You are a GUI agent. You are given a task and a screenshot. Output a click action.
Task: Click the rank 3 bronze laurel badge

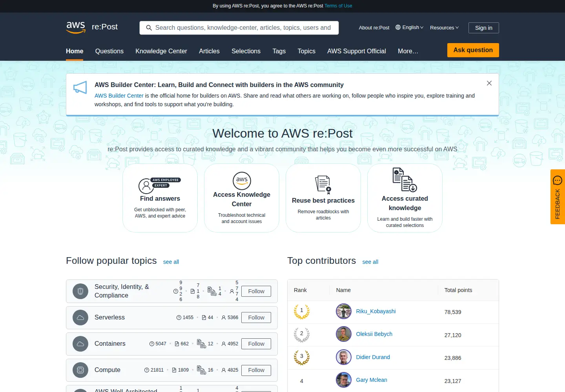(302, 357)
